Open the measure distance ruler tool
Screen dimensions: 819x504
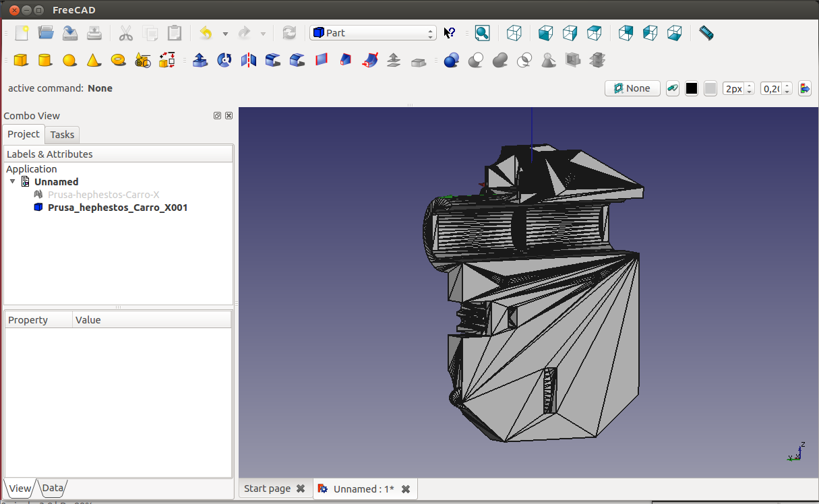(706, 33)
